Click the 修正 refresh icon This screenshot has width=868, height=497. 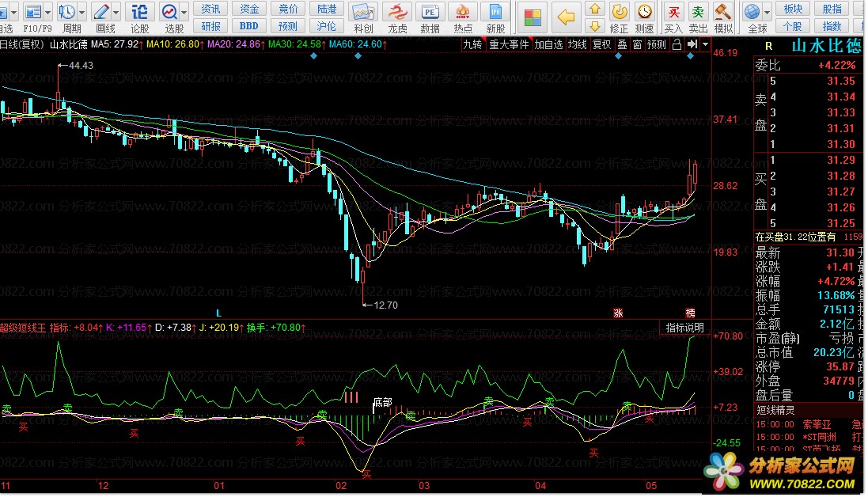coord(619,12)
